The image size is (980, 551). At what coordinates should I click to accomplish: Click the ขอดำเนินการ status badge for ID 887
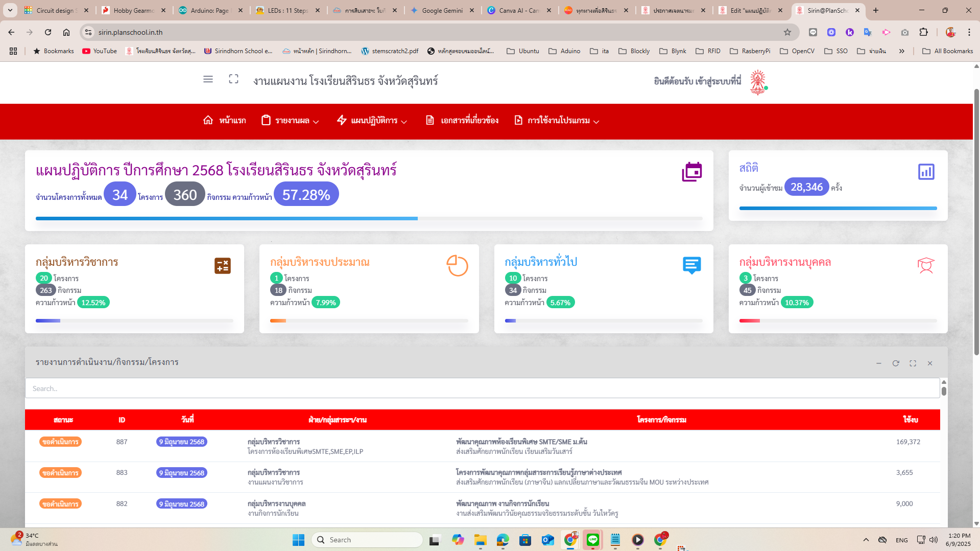(x=60, y=442)
